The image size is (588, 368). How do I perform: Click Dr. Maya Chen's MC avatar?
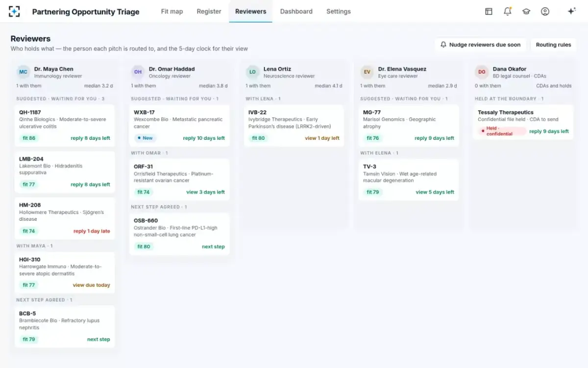[x=23, y=72]
